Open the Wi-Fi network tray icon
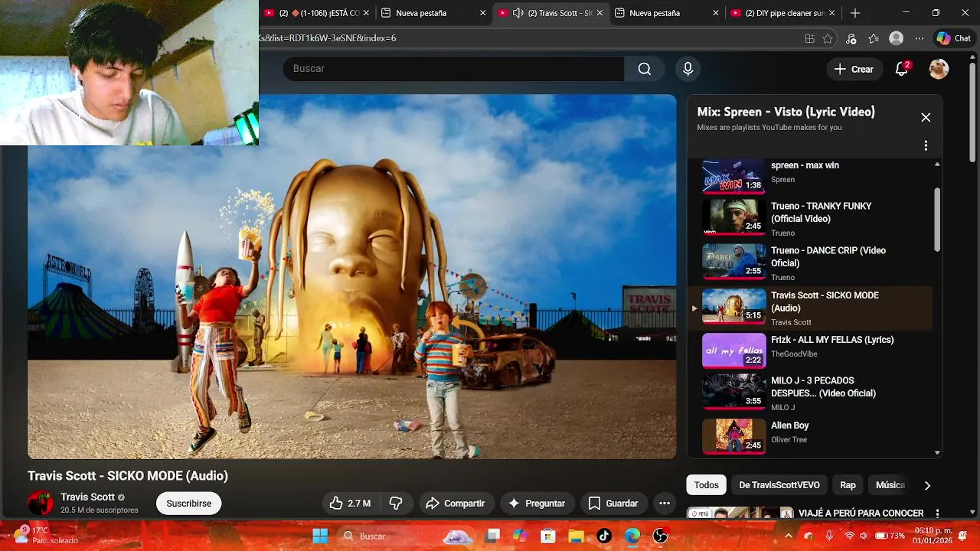980x551 pixels. pos(849,536)
